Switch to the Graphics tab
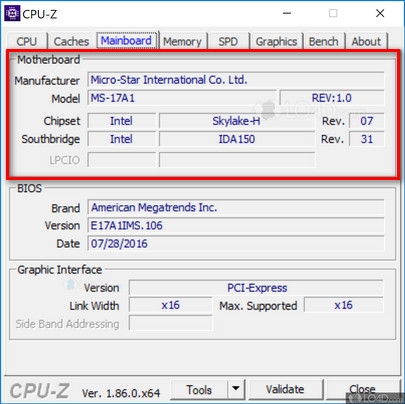405x404 pixels. [x=276, y=42]
